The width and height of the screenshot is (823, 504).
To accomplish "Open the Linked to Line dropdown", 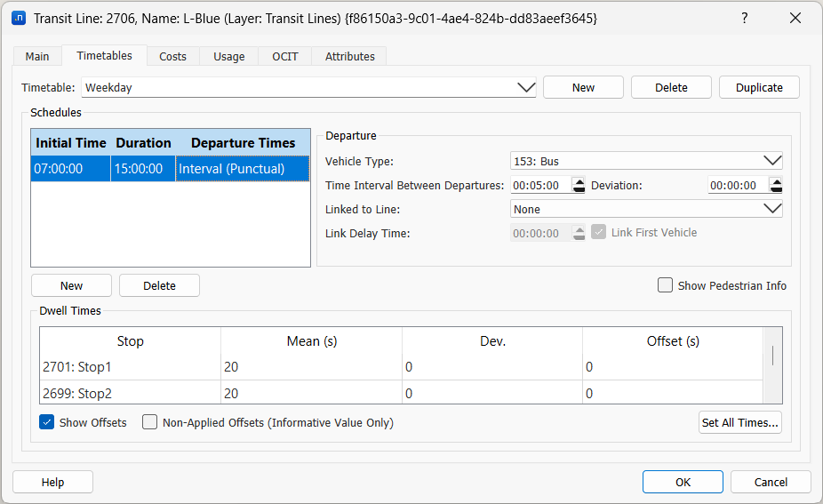I will (x=771, y=209).
